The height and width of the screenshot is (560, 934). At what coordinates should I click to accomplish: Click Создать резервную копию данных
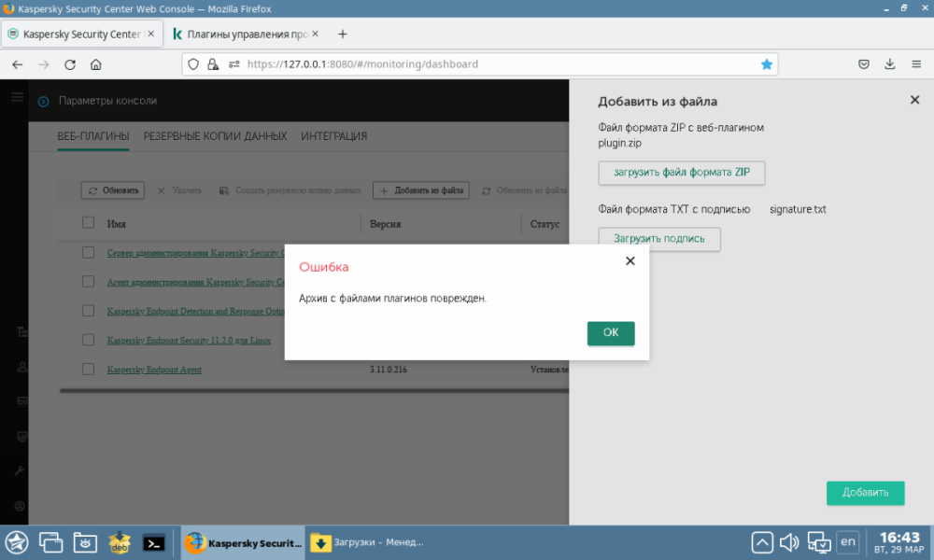coord(290,190)
